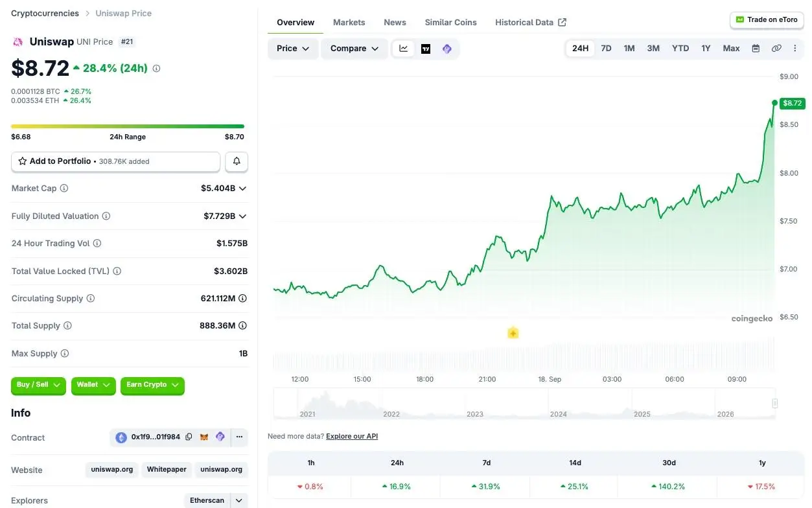Open the Etherscan explorer link
The image size is (812, 508).
coord(207,501)
